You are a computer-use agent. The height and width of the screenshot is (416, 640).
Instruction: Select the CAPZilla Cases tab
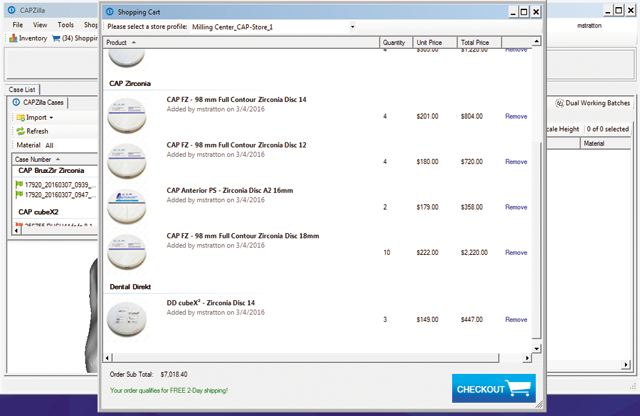(38, 102)
